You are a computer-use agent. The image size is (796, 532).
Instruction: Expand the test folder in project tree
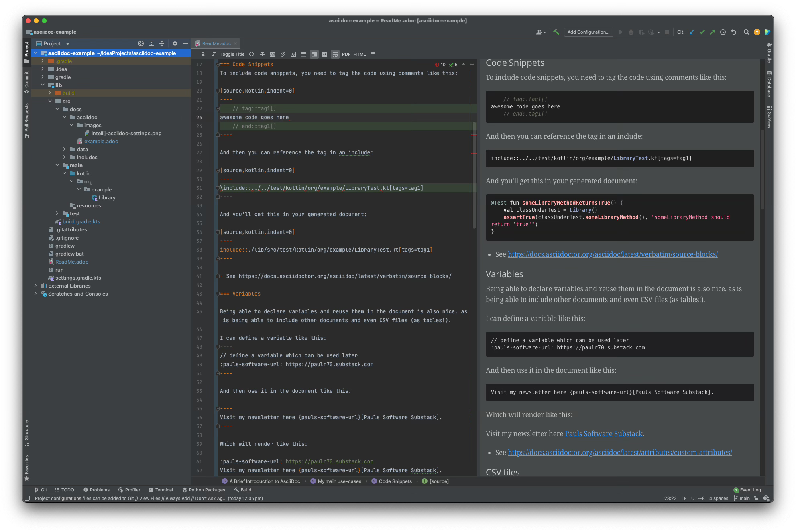click(57, 213)
